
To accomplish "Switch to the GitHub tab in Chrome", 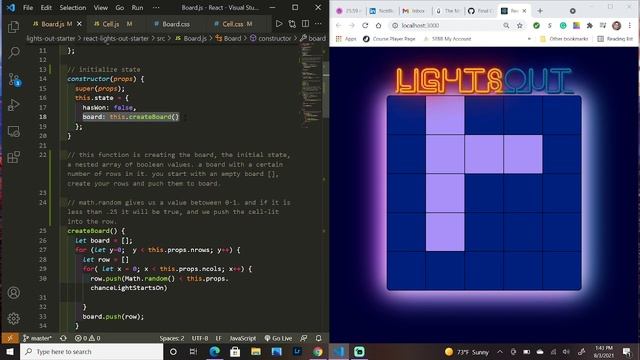I will click(481, 11).
